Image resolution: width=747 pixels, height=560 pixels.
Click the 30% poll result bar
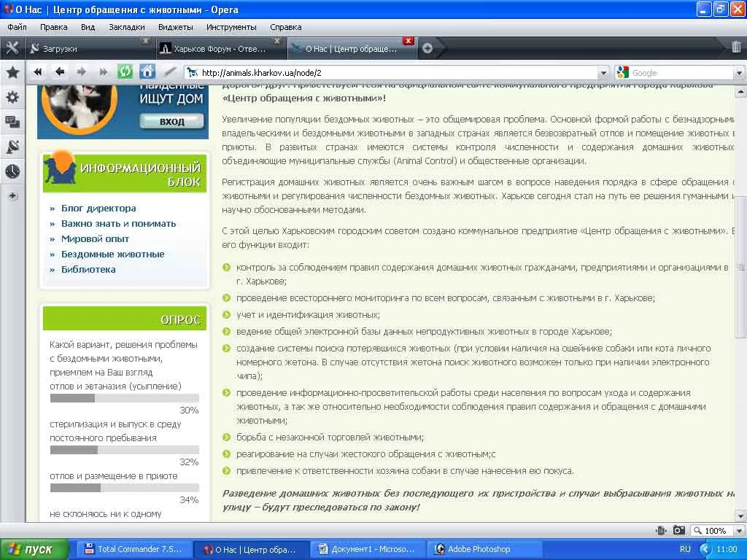(124, 398)
